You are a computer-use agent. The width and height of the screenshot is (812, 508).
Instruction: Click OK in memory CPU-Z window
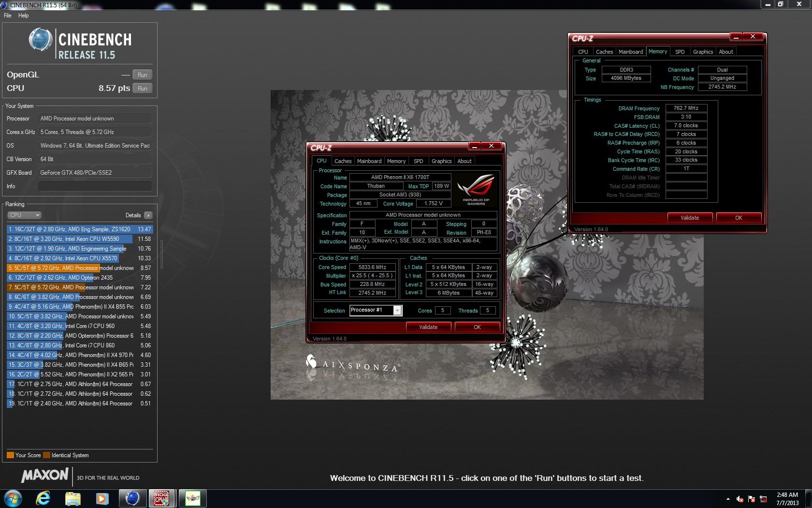739,218
